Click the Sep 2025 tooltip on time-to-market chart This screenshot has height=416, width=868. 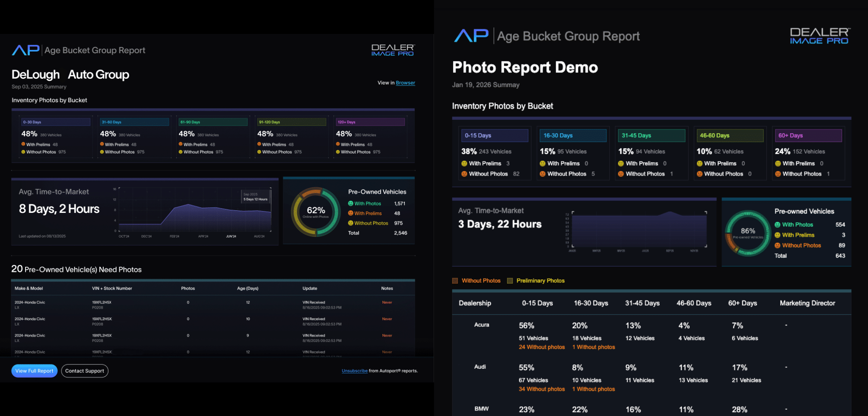[256, 197]
